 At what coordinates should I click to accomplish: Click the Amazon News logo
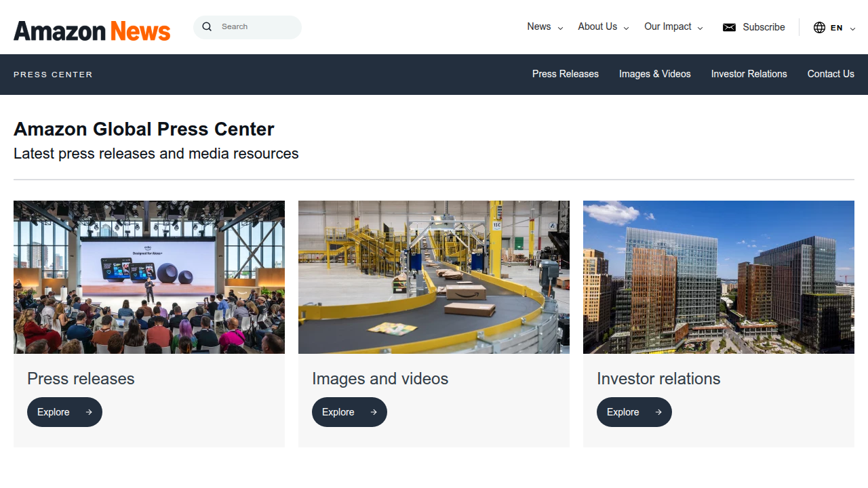coord(92,31)
